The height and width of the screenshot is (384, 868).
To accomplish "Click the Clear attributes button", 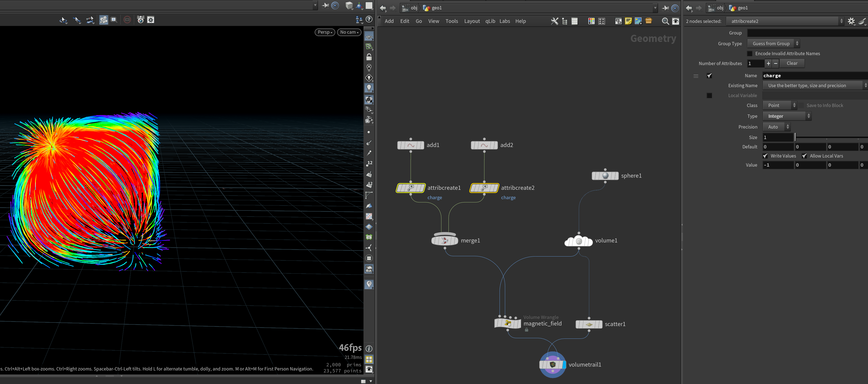I will pyautogui.click(x=792, y=63).
